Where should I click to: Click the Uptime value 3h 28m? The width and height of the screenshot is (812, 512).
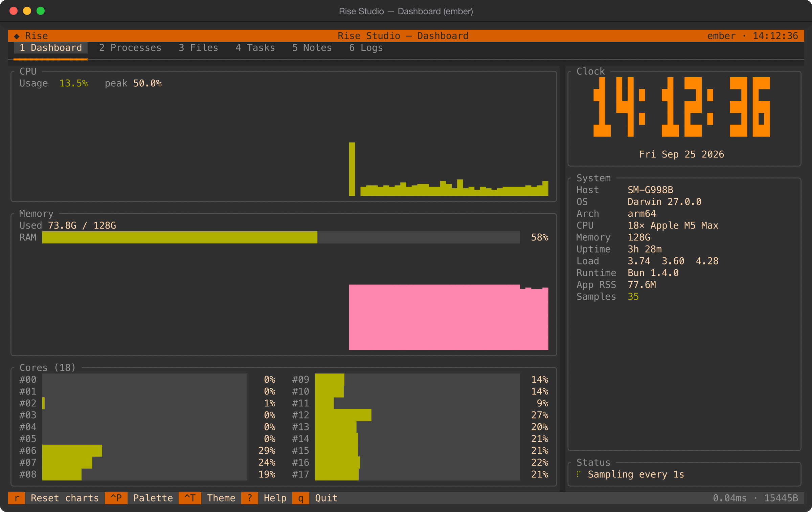click(x=645, y=249)
